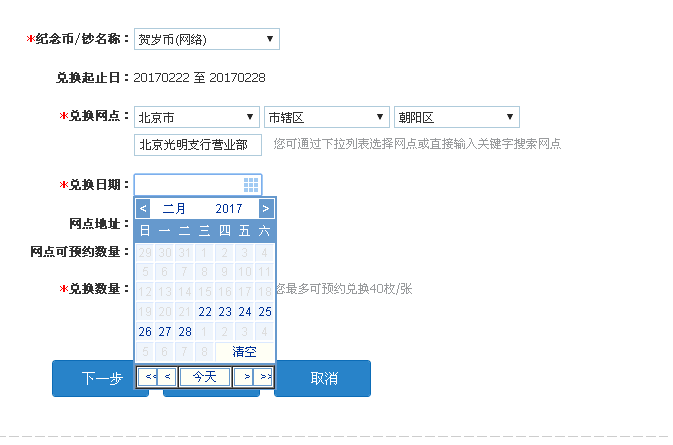
Task: Click the double-right next year button
Action: pyautogui.click(x=264, y=377)
